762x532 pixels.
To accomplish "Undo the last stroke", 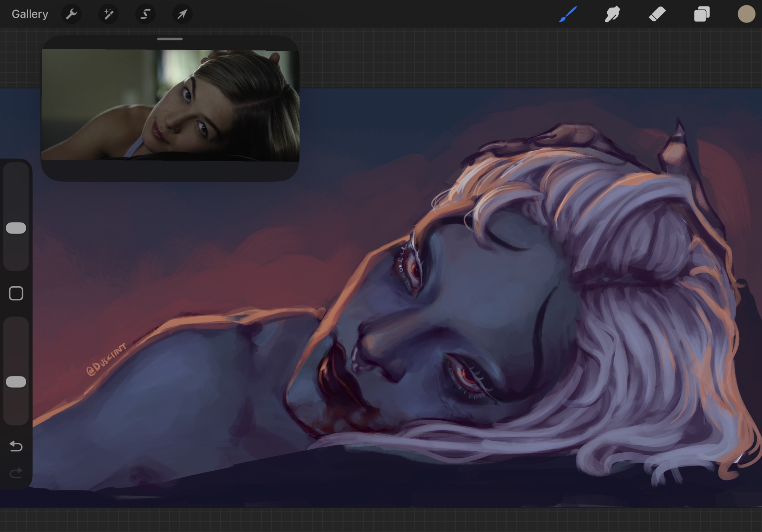I will [x=16, y=446].
